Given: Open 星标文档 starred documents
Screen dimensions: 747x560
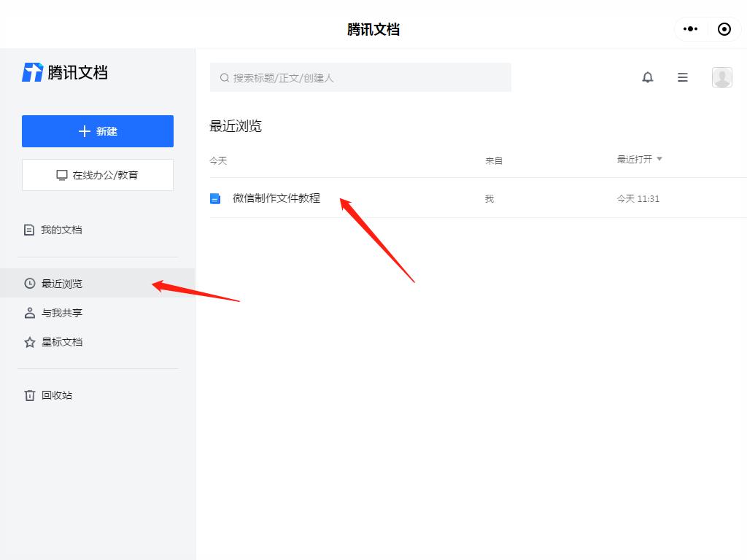Looking at the screenshot, I should [53, 342].
